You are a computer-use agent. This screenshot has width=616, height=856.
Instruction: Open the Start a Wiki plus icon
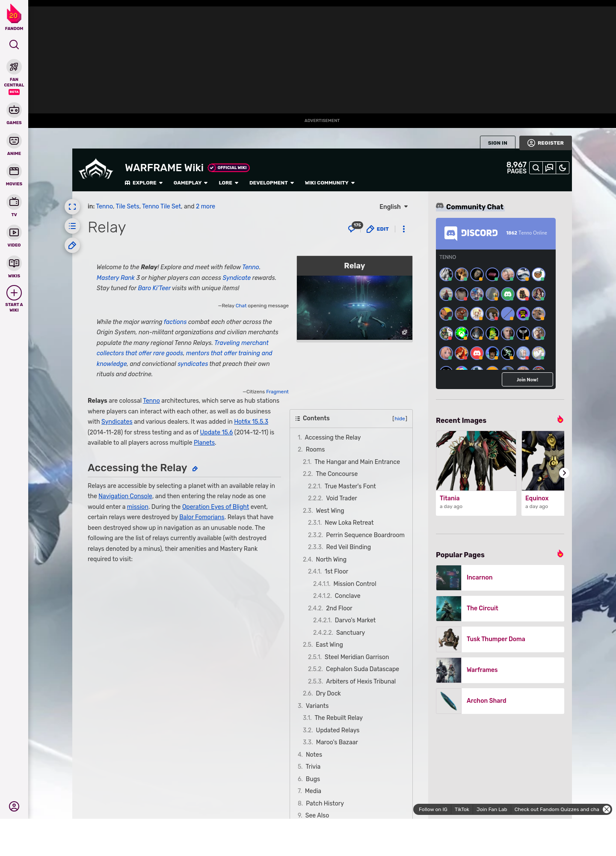pos(14,294)
